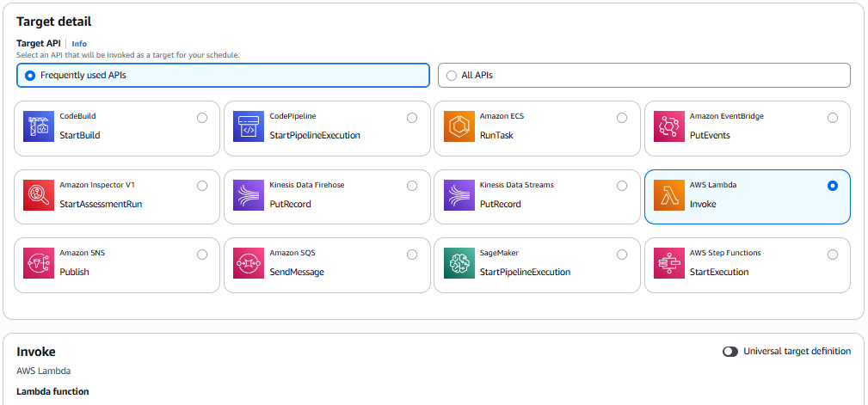Click the CodeBuild service icon
This screenshot has height=405, width=868.
tap(39, 126)
